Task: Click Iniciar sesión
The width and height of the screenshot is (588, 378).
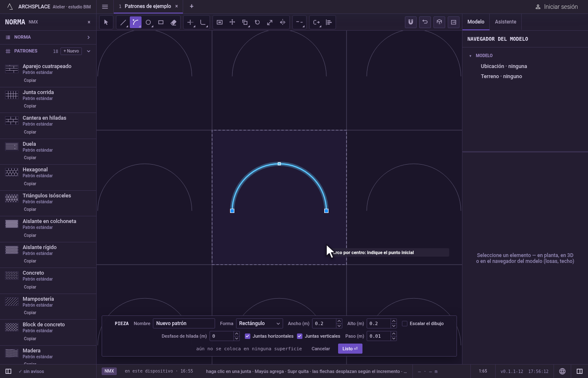Action: click(556, 7)
